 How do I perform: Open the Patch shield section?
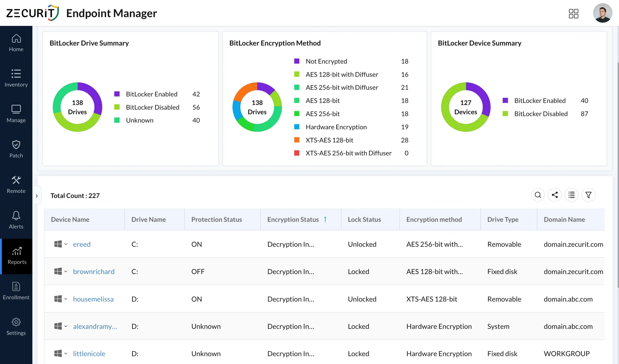tap(16, 149)
